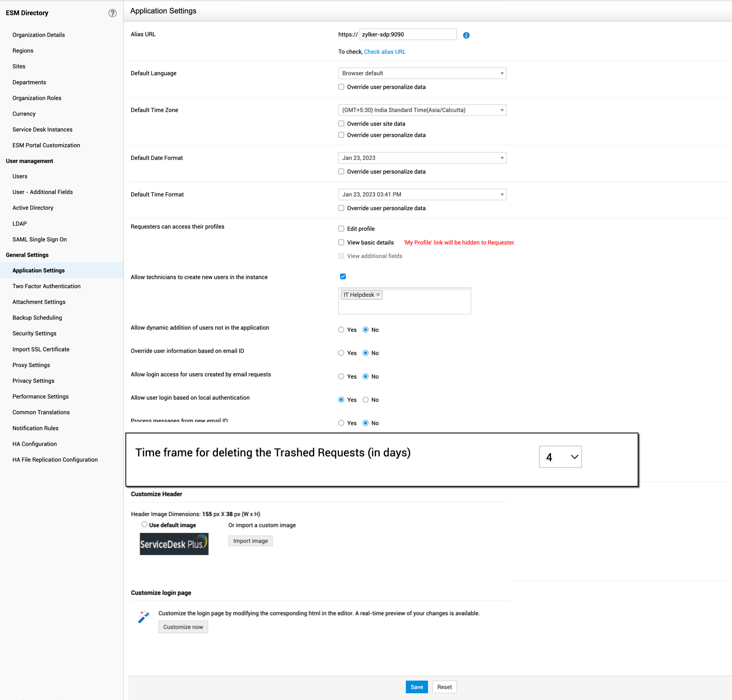Click the Customize login page wand icon
732x700 pixels.
pos(144,617)
